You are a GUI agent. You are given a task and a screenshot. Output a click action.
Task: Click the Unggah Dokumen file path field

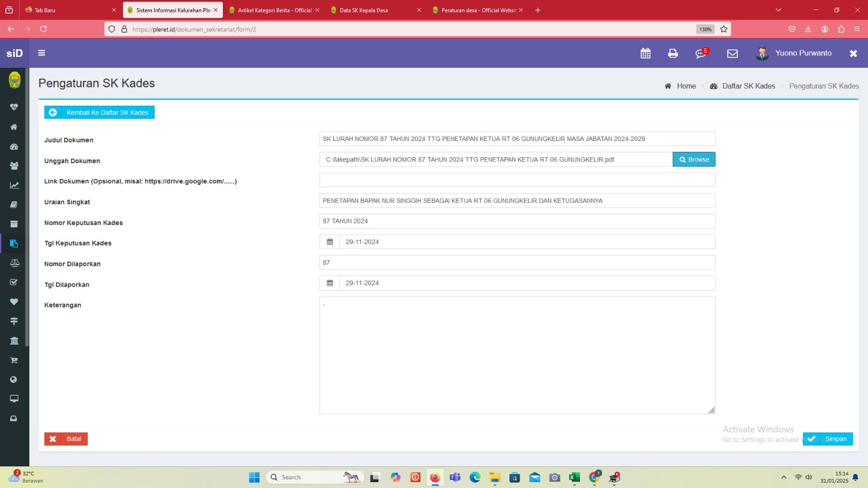point(496,159)
